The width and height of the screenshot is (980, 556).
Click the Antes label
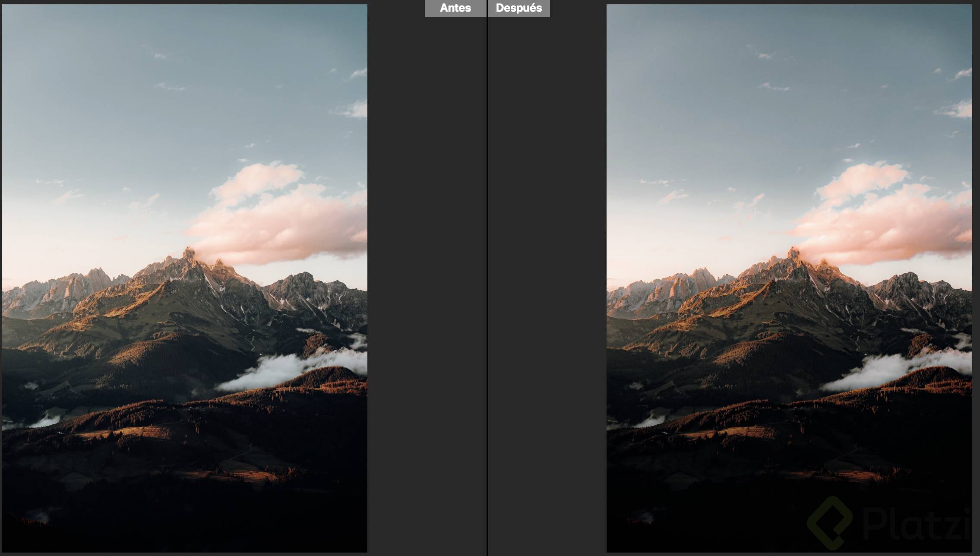[x=455, y=8]
